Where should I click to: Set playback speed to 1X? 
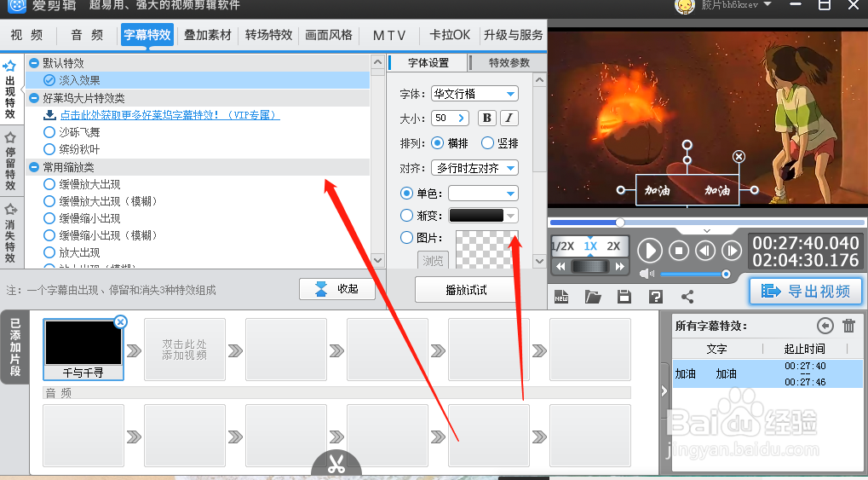[590, 246]
